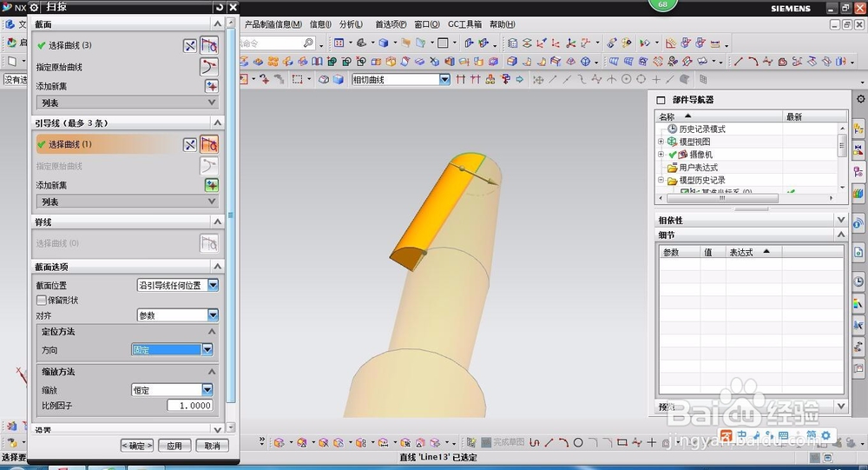Expand the 模型视图 tree node
868x470 pixels.
661,142
